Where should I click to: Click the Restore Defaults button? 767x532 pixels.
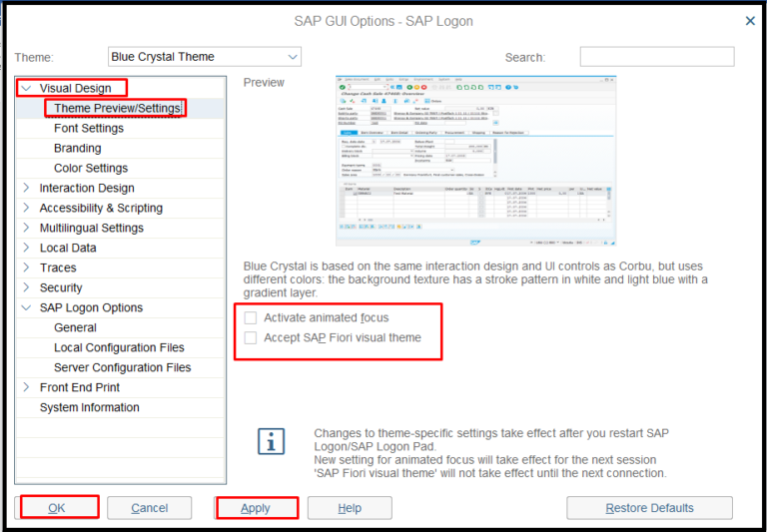[x=649, y=508]
